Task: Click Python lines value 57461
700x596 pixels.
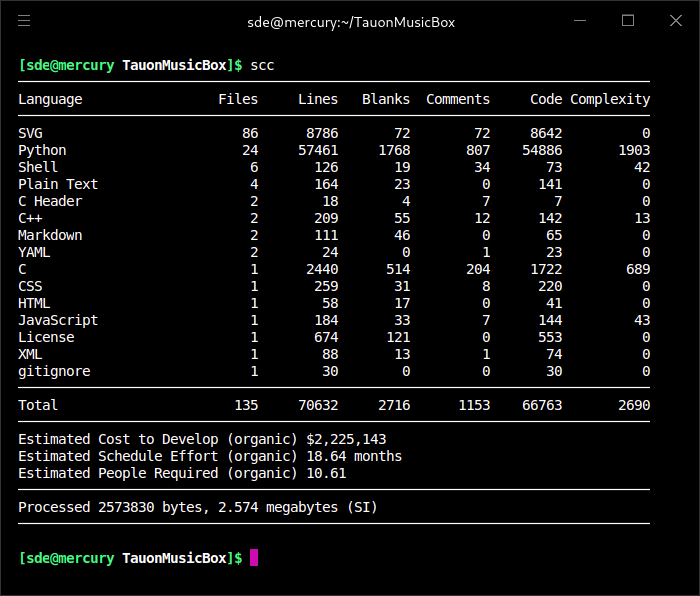Action: [x=318, y=150]
